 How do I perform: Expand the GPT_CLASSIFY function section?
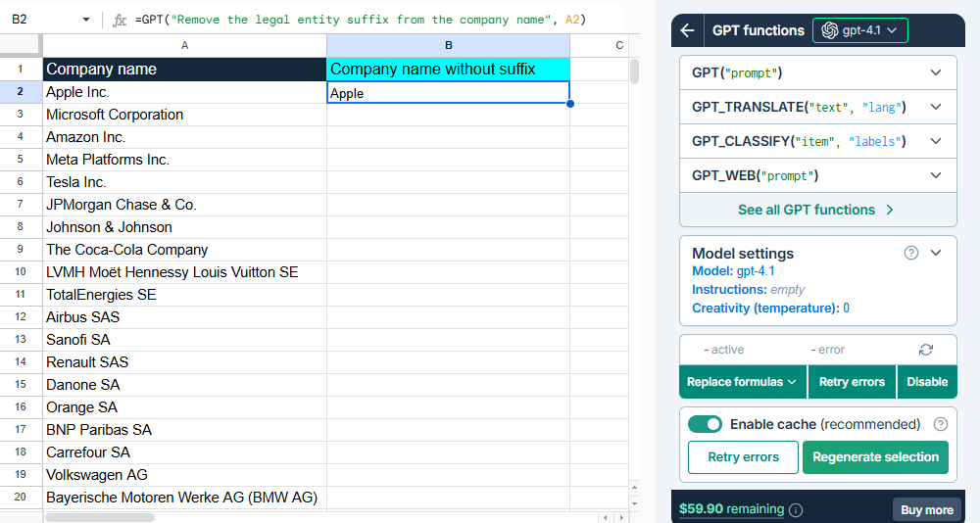coord(935,141)
